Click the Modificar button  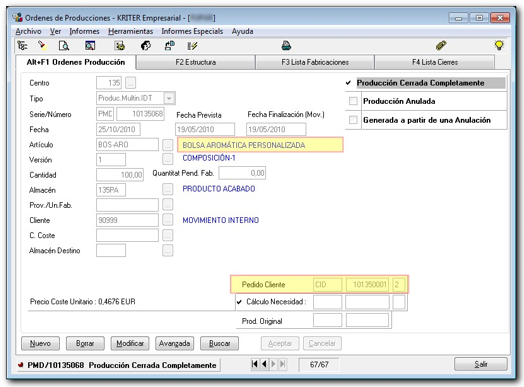(x=130, y=343)
